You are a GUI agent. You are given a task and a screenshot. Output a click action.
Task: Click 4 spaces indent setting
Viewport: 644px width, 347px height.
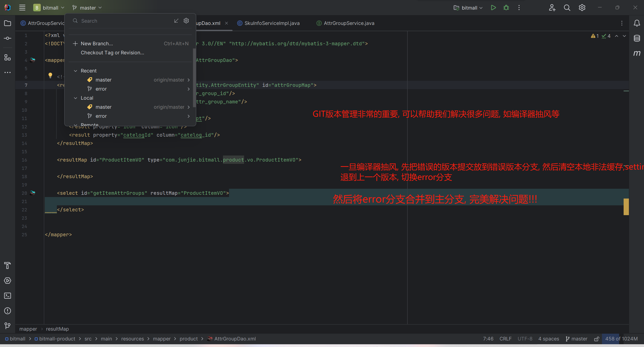tap(549, 339)
